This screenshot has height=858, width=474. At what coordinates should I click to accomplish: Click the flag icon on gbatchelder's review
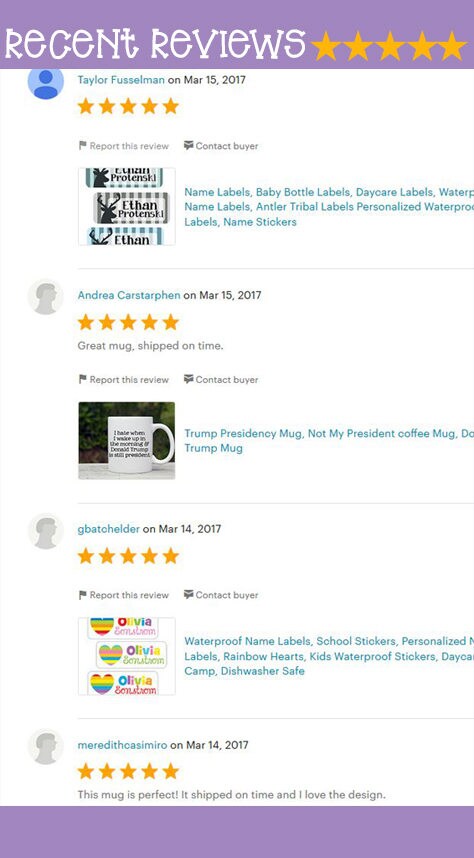pyautogui.click(x=83, y=595)
